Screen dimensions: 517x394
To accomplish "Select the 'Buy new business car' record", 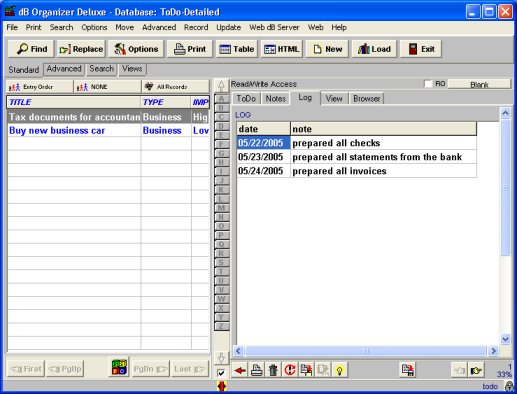I will [108, 130].
